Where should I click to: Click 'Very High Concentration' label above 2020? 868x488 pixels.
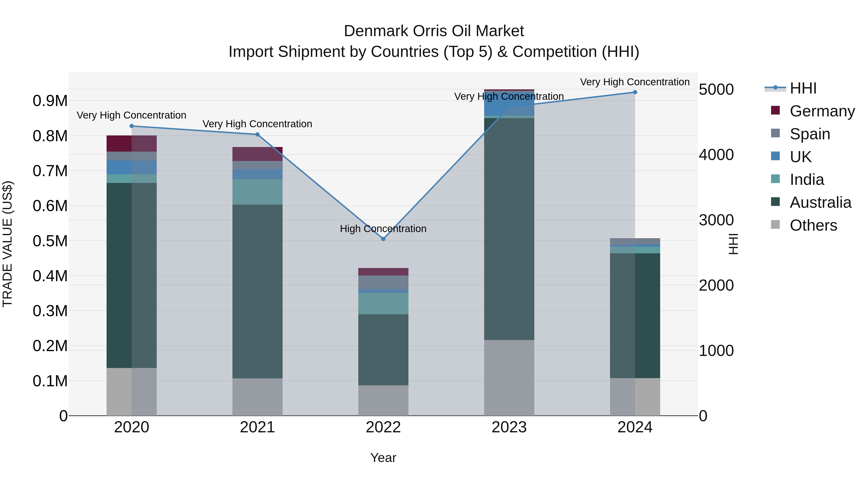[131, 115]
